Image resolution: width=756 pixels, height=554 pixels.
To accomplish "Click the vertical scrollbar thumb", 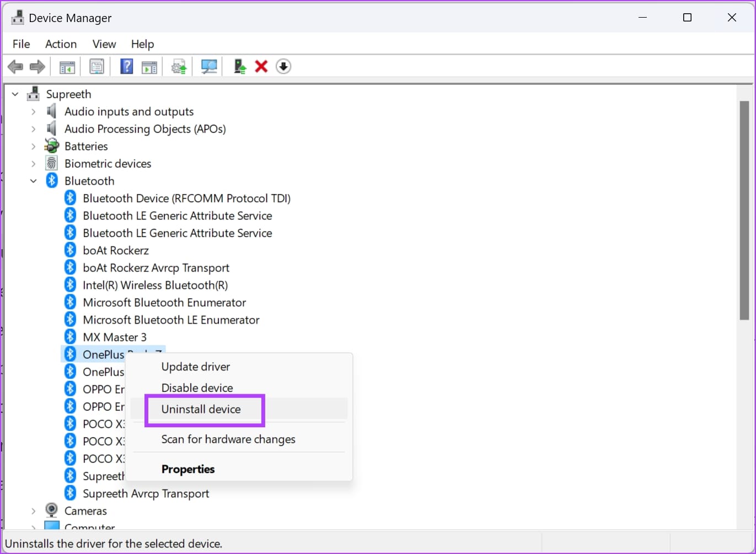I will coord(744,209).
